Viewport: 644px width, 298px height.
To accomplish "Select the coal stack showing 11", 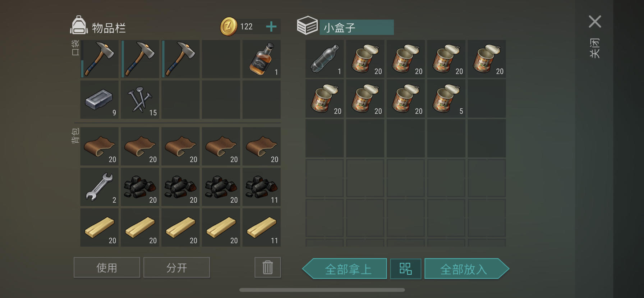I will (x=262, y=187).
